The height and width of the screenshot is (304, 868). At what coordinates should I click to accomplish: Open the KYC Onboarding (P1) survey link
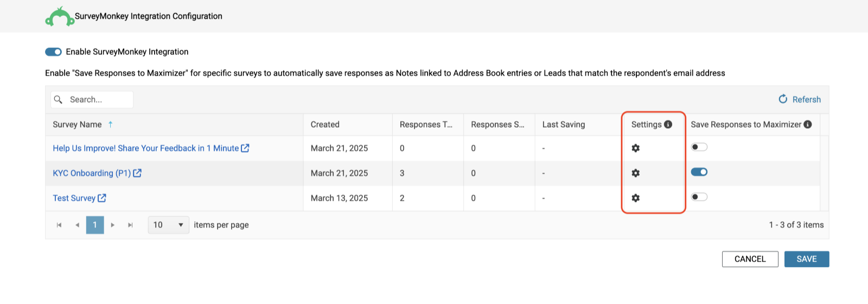(92, 173)
